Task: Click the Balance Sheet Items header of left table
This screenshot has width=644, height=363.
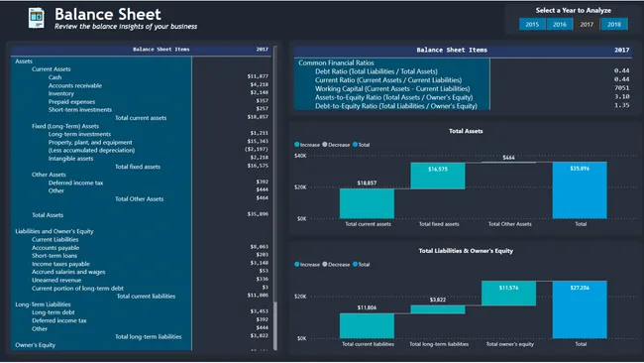Action: (x=161, y=49)
